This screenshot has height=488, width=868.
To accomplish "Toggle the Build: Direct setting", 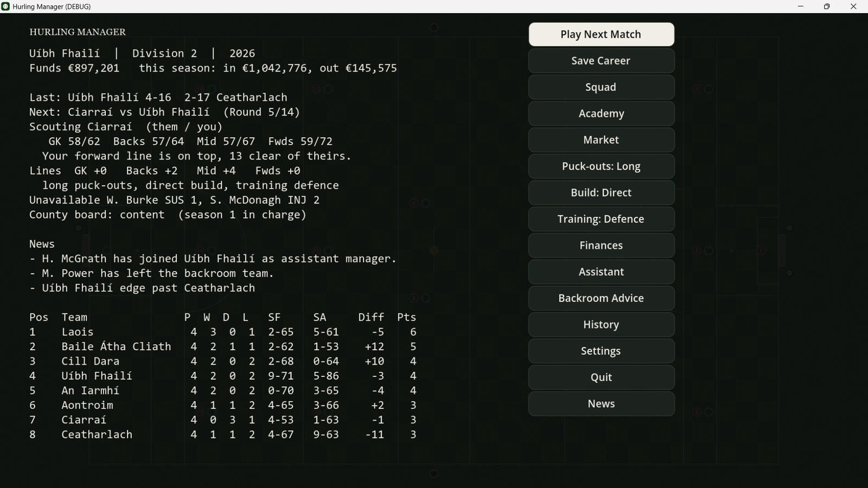I will coord(601,192).
